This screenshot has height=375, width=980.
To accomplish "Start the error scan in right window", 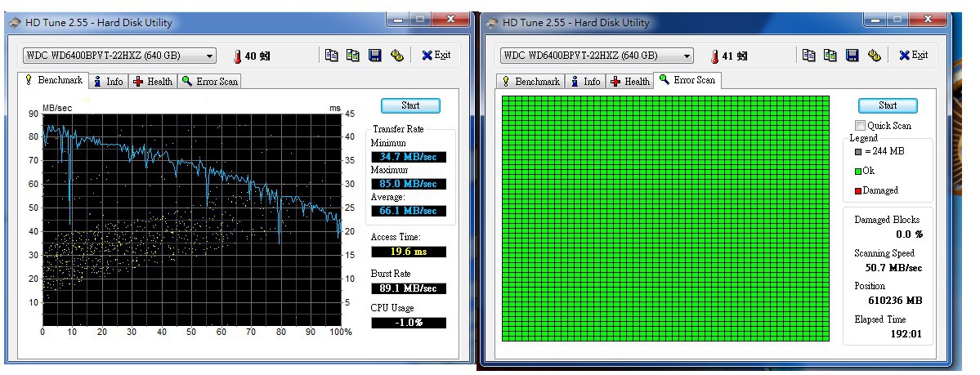I will [888, 105].
